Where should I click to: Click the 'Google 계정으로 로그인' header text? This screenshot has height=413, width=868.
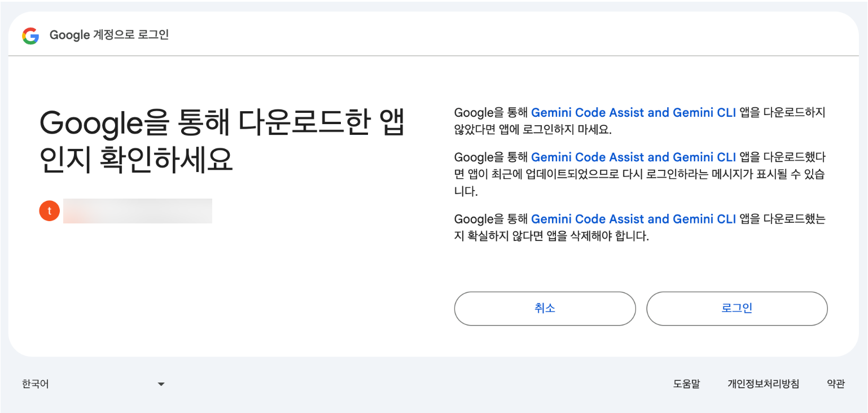(x=109, y=35)
